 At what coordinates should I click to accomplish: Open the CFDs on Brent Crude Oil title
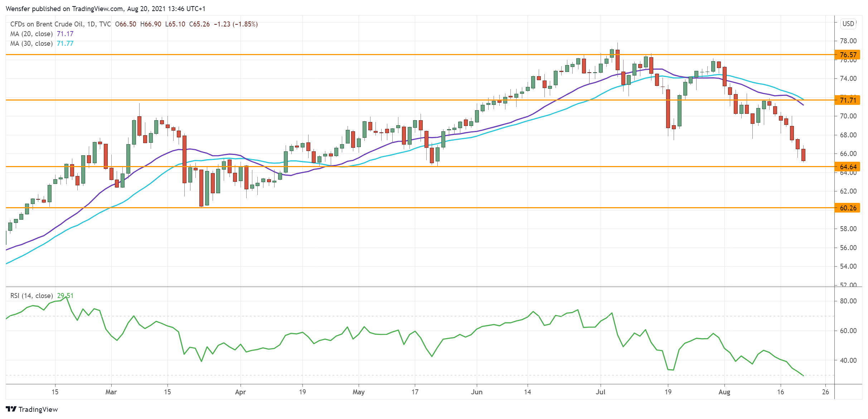(x=47, y=24)
